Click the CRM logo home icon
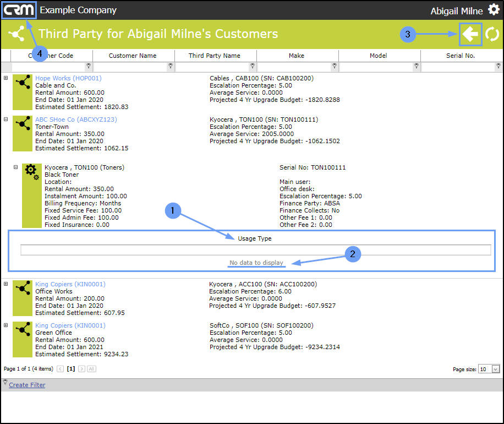 click(x=19, y=10)
